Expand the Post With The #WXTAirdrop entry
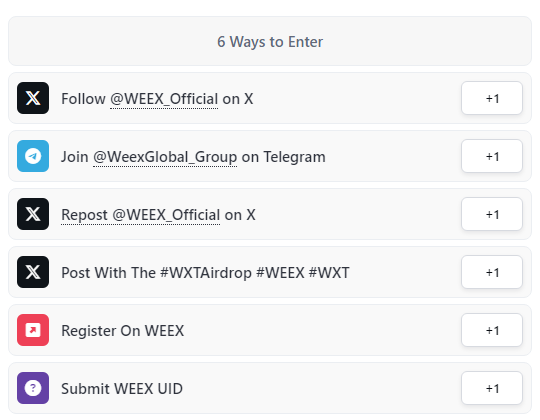This screenshot has height=420, width=540. pos(270,272)
